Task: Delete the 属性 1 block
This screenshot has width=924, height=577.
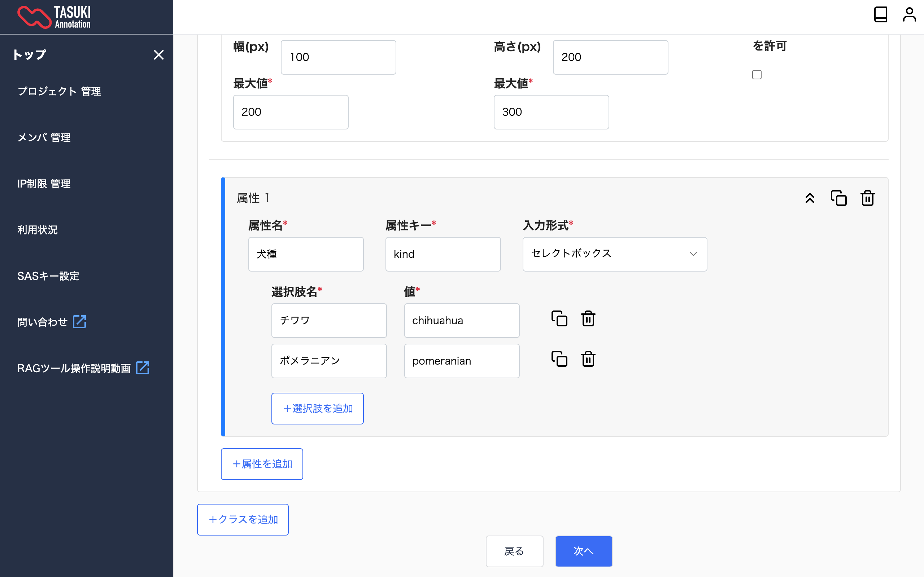Action: pyautogui.click(x=867, y=198)
